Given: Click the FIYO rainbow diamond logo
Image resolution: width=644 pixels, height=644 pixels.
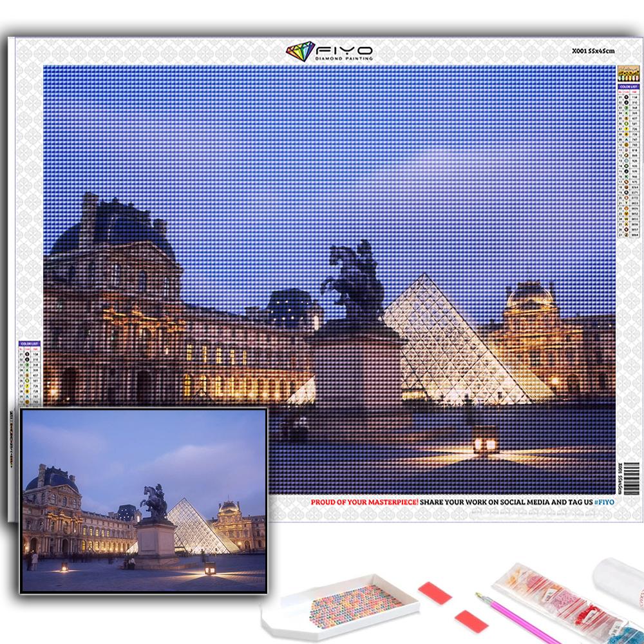Looking at the screenshot, I should tap(300, 52).
